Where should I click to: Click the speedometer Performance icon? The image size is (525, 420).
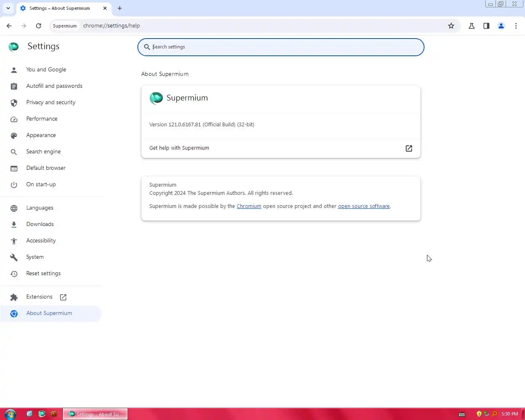pyautogui.click(x=14, y=119)
